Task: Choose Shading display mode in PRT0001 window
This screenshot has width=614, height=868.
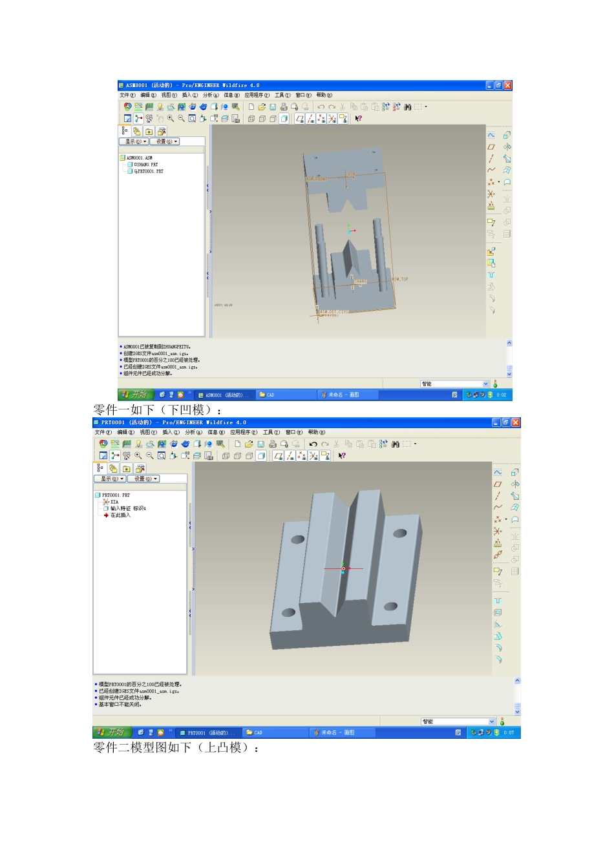Action: pyautogui.click(x=261, y=456)
